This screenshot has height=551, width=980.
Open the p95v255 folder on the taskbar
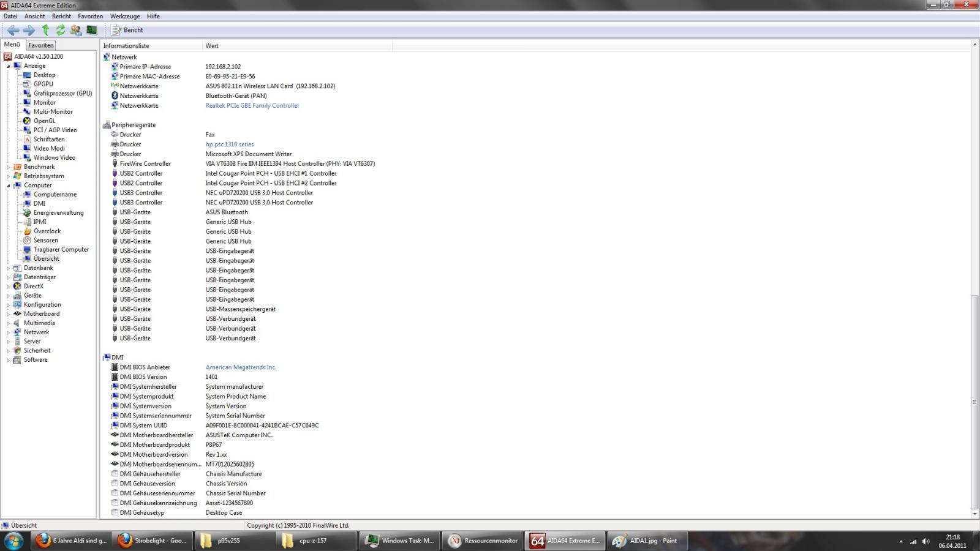pyautogui.click(x=233, y=541)
